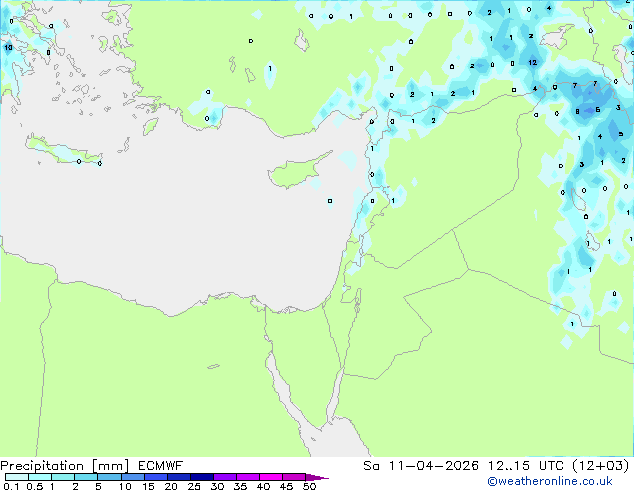
Task: Click the 1–2 mm legend color swatch
Action: click(63, 477)
